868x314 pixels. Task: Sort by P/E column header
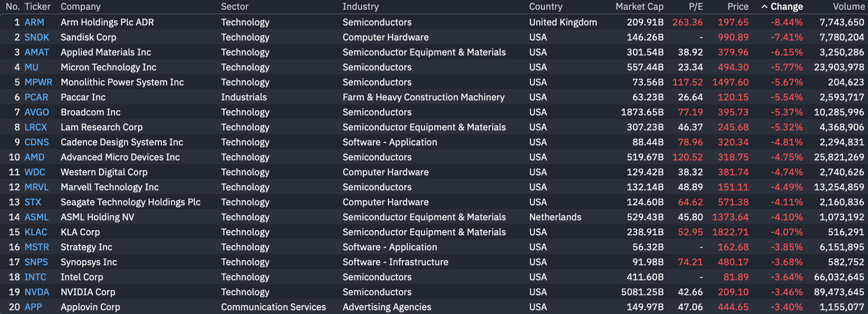[696, 7]
